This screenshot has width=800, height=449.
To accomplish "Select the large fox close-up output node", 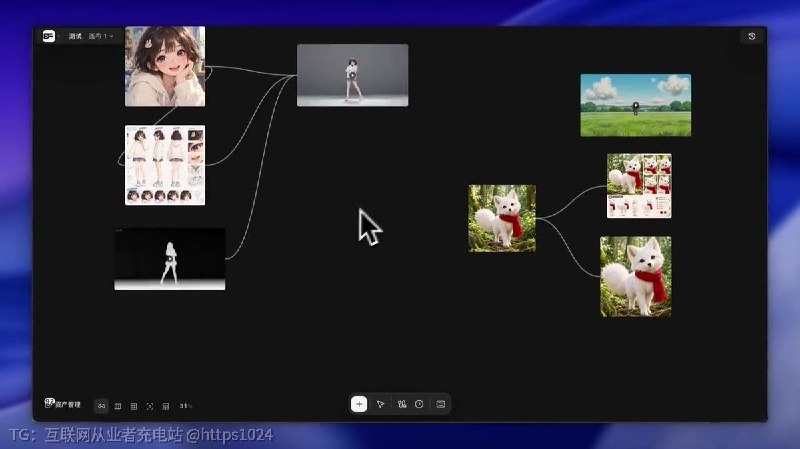I will point(636,277).
